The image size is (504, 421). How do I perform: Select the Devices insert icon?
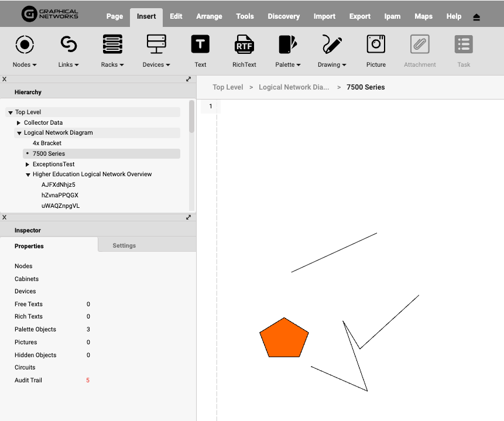(x=156, y=45)
